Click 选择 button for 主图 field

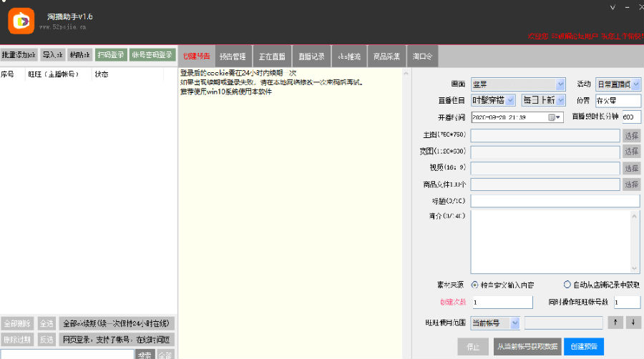pyautogui.click(x=632, y=136)
